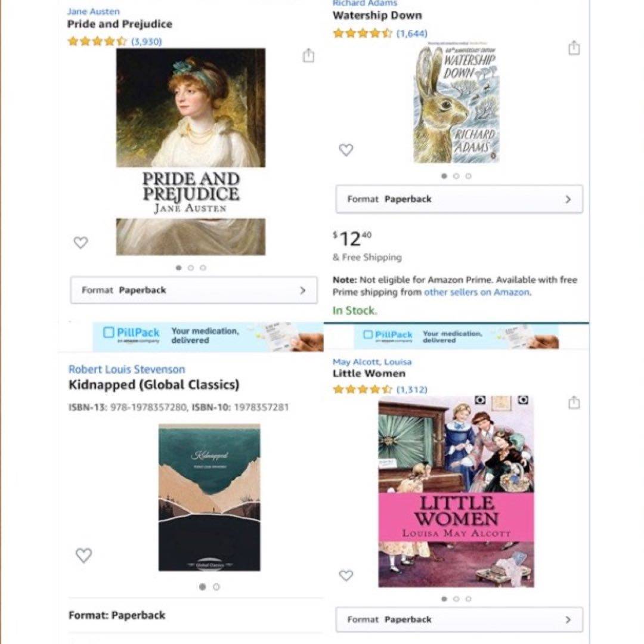Toggle the heart icon for Watership Down

346,150
